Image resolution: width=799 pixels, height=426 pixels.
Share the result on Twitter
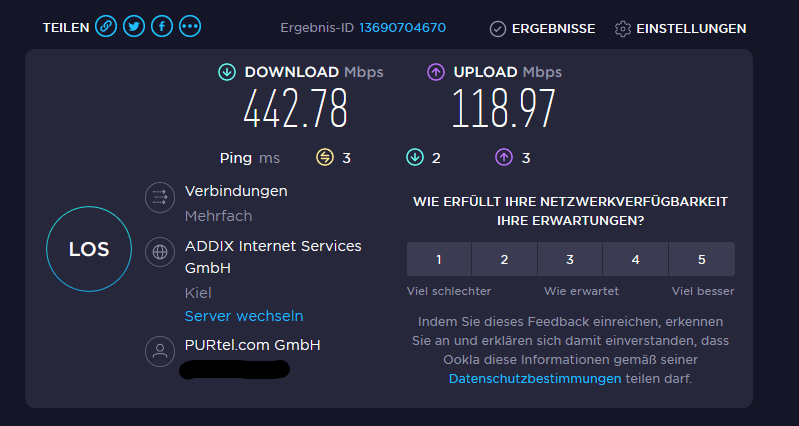(x=134, y=26)
